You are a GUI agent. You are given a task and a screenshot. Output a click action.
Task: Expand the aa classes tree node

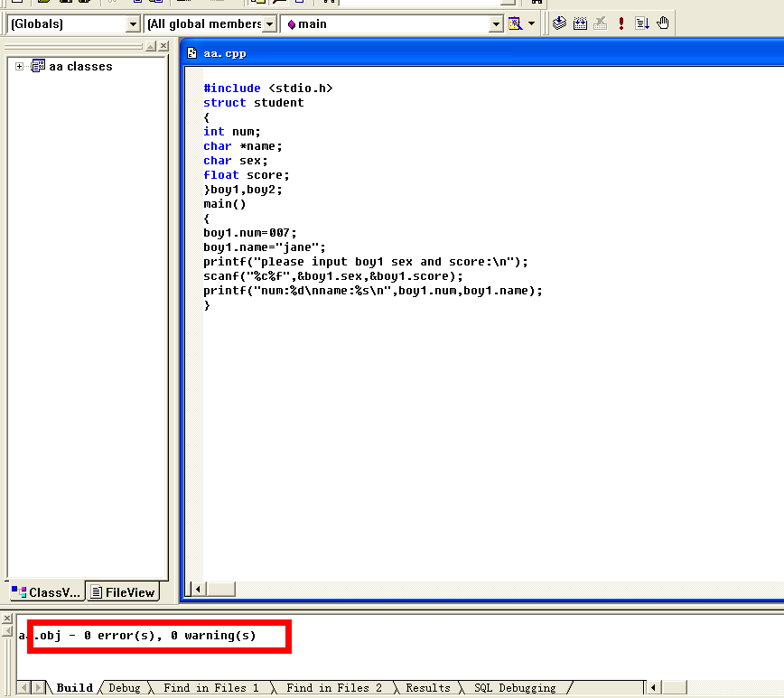tap(19, 67)
